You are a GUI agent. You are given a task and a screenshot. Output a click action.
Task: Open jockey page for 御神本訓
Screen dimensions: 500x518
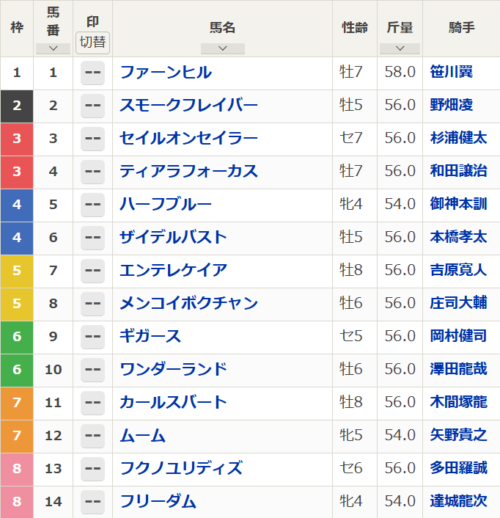click(x=459, y=204)
